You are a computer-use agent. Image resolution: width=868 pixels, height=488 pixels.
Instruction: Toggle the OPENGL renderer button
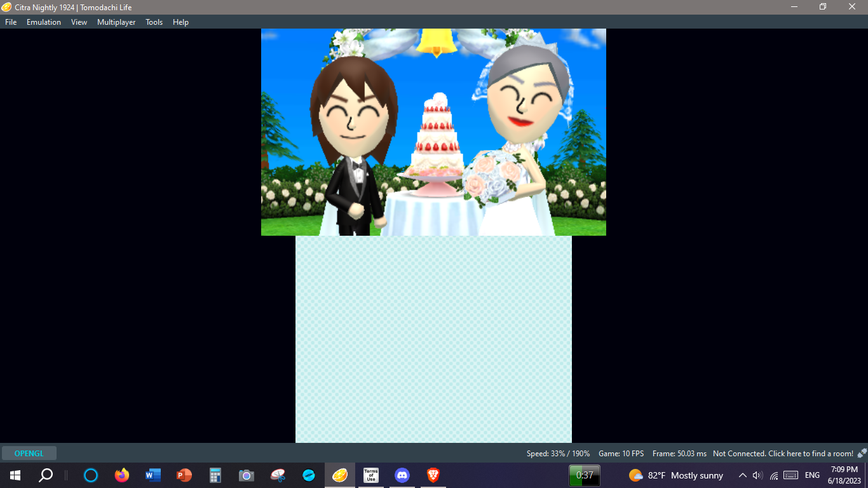[29, 453]
